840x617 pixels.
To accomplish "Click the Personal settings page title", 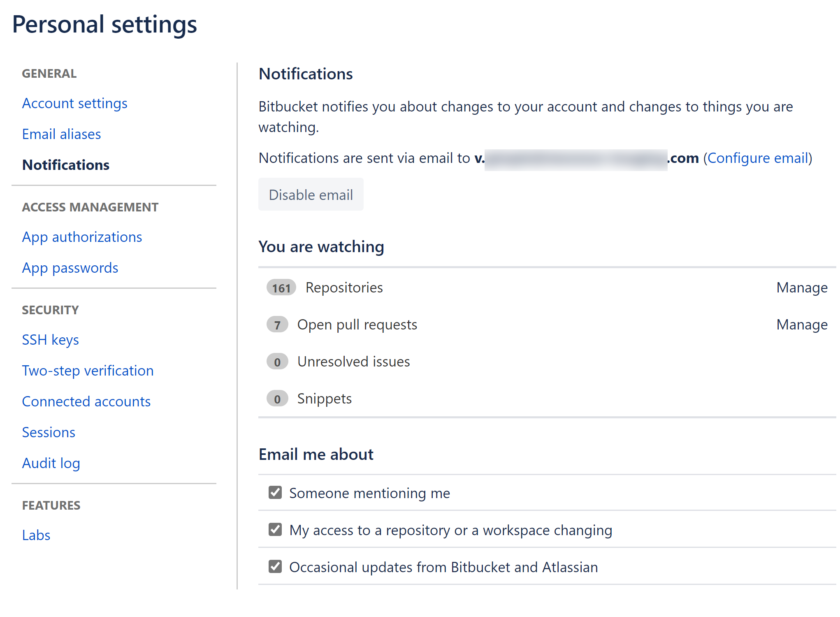I will click(x=104, y=24).
